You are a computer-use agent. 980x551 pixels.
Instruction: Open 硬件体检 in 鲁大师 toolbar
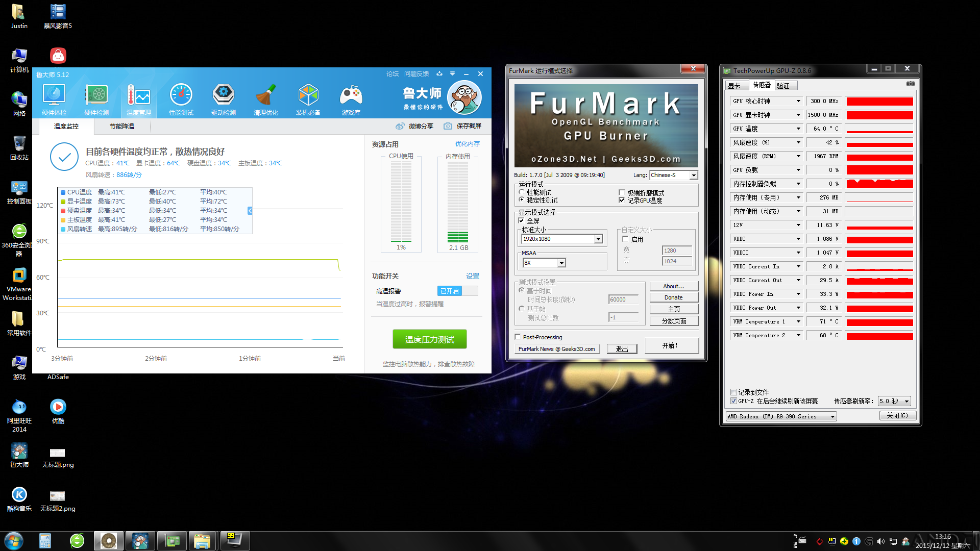coord(54,100)
